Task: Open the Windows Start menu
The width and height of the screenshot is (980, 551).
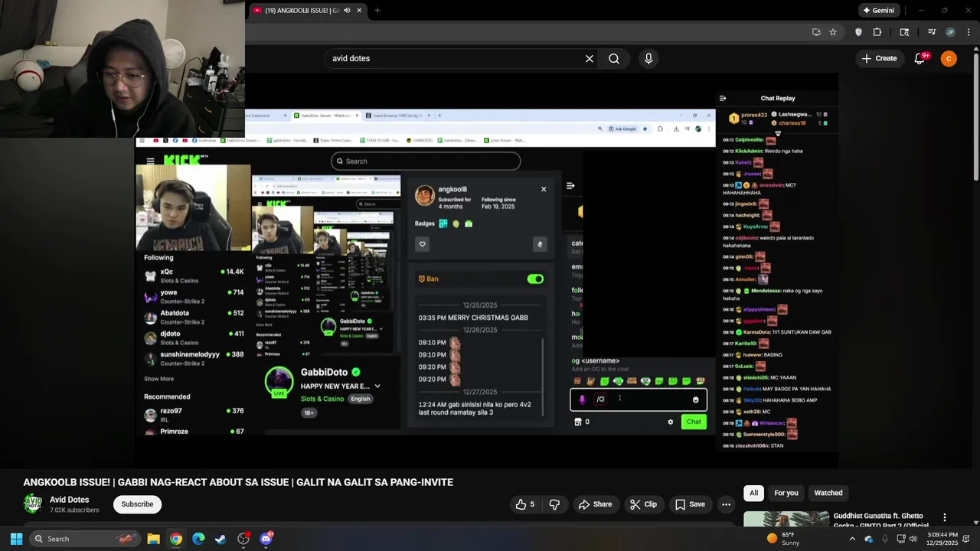Action: [x=15, y=539]
